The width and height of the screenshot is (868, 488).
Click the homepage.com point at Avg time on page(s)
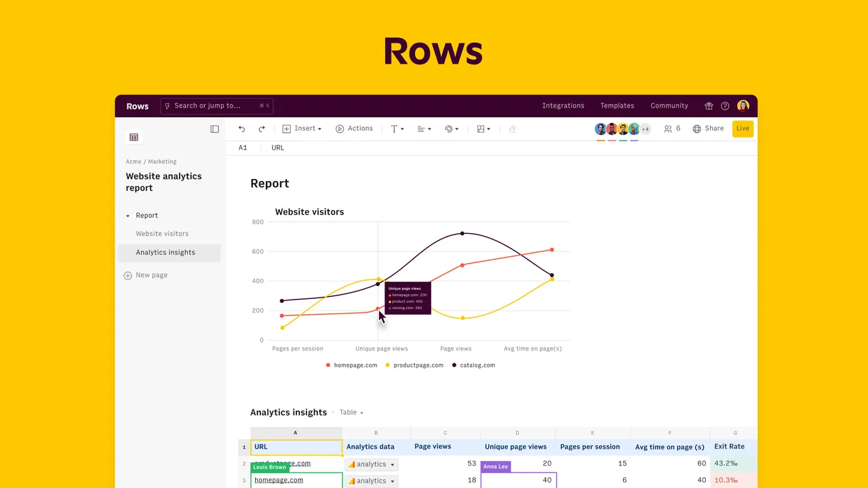(x=552, y=249)
